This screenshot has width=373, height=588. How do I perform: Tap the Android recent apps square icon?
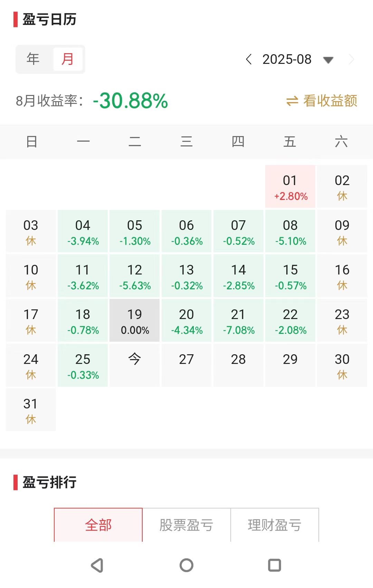click(x=275, y=565)
